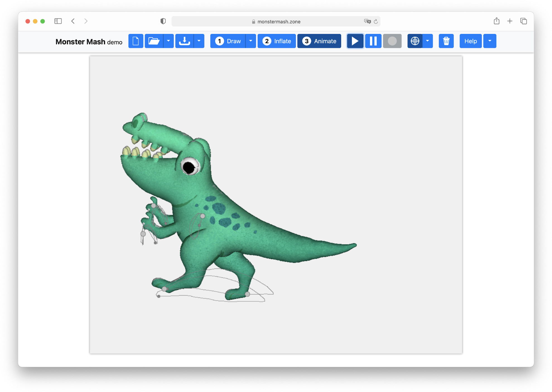Viewport: 552px width, 392px height.
Task: Click the translate page icon
Action: click(367, 21)
